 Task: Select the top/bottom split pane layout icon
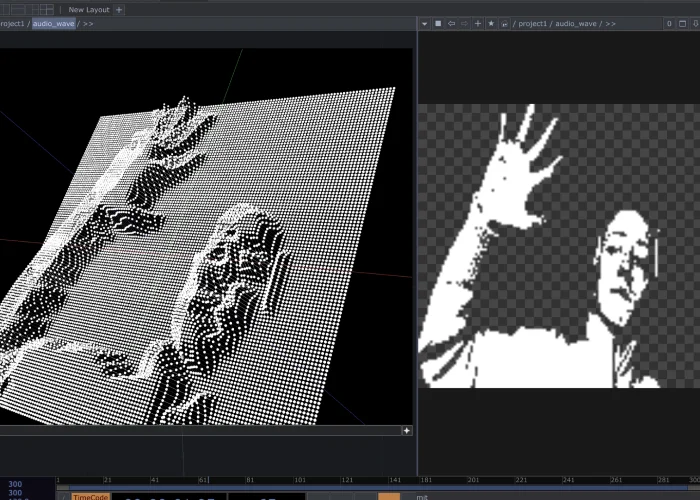tap(17, 9)
